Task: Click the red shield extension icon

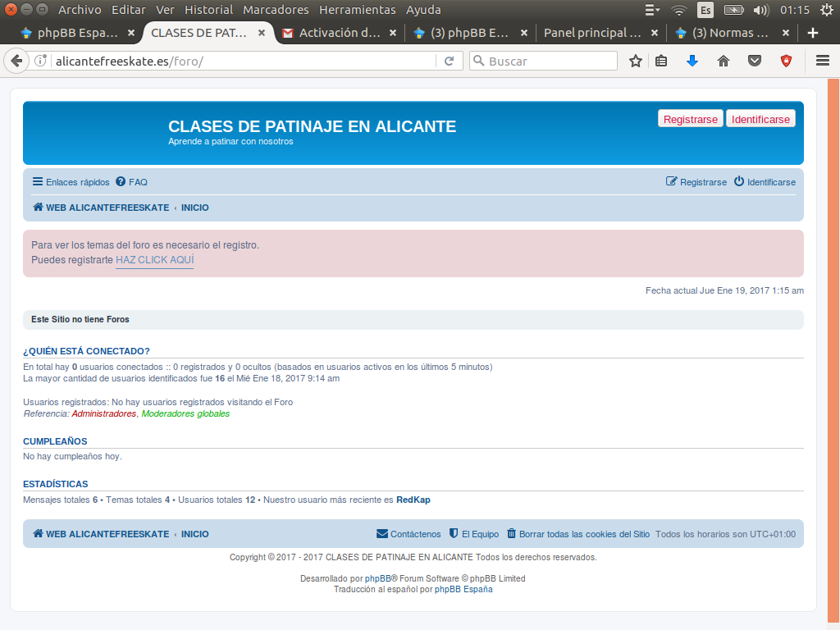Action: [x=786, y=62]
